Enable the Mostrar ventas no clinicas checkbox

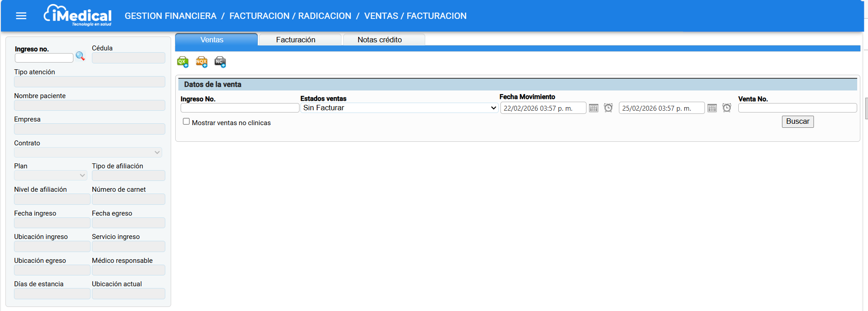point(186,122)
